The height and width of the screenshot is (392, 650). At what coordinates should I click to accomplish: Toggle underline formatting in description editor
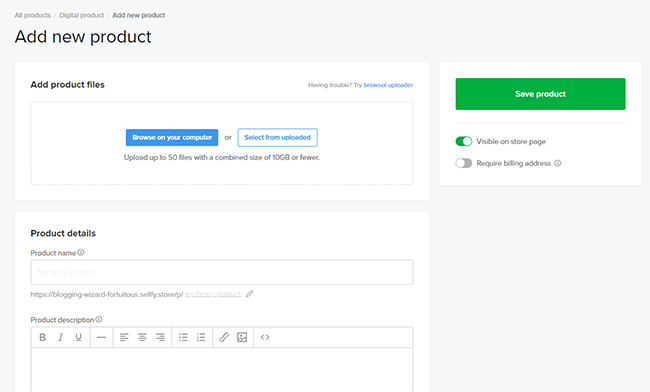click(78, 337)
